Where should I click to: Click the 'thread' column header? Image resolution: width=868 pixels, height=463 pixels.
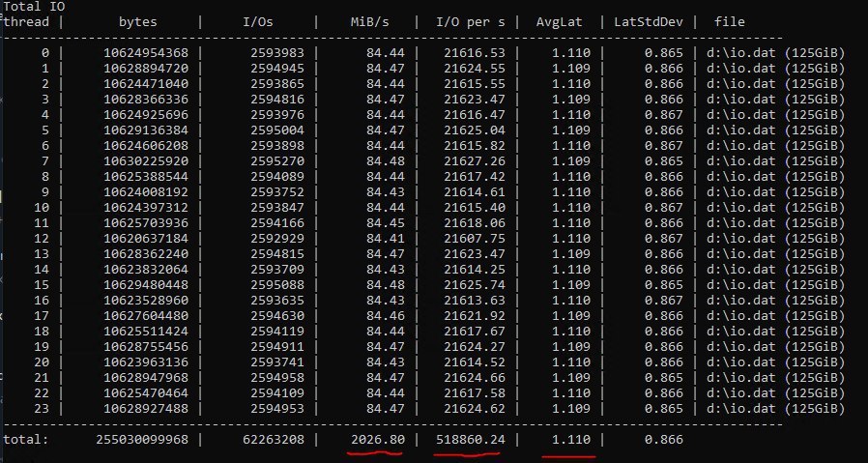coord(26,22)
